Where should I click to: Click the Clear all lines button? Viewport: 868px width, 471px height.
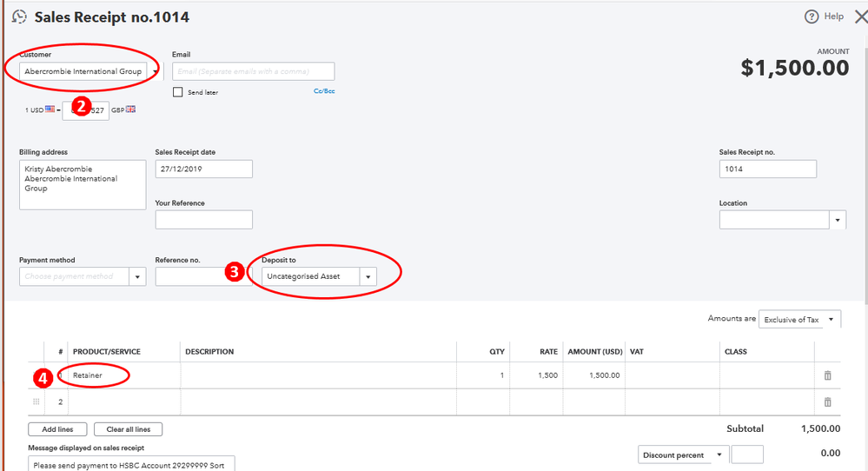[129, 429]
